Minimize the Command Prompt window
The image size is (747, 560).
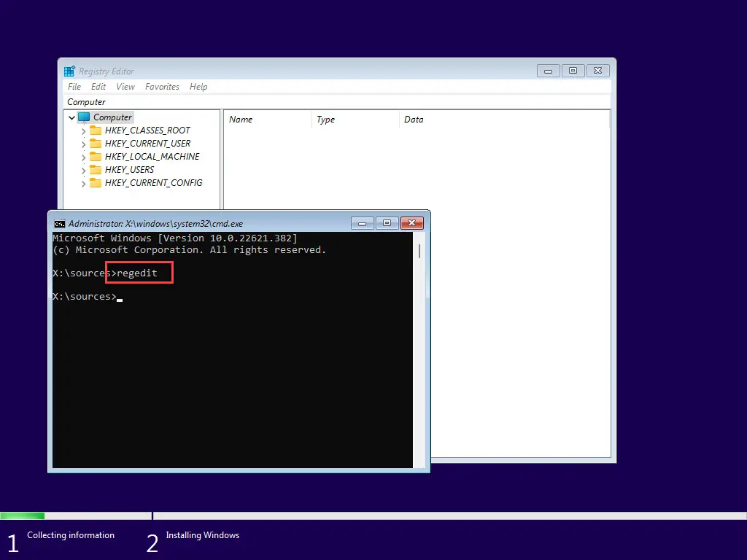coord(362,223)
